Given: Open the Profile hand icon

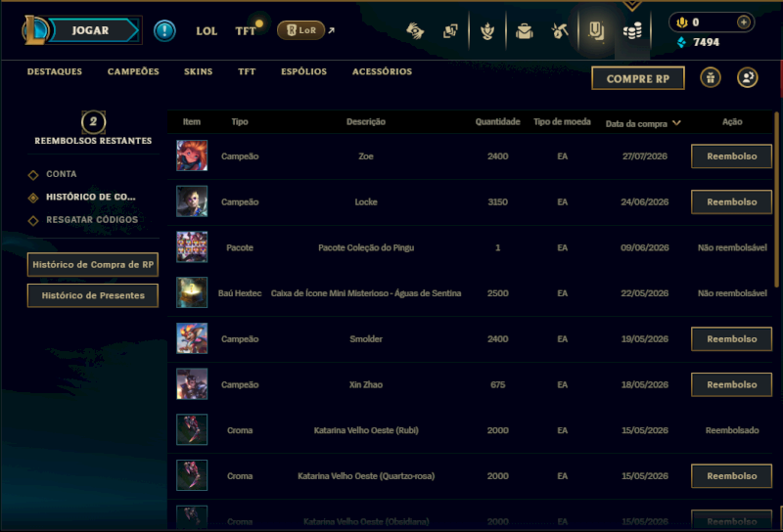Looking at the screenshot, I should coord(415,31).
